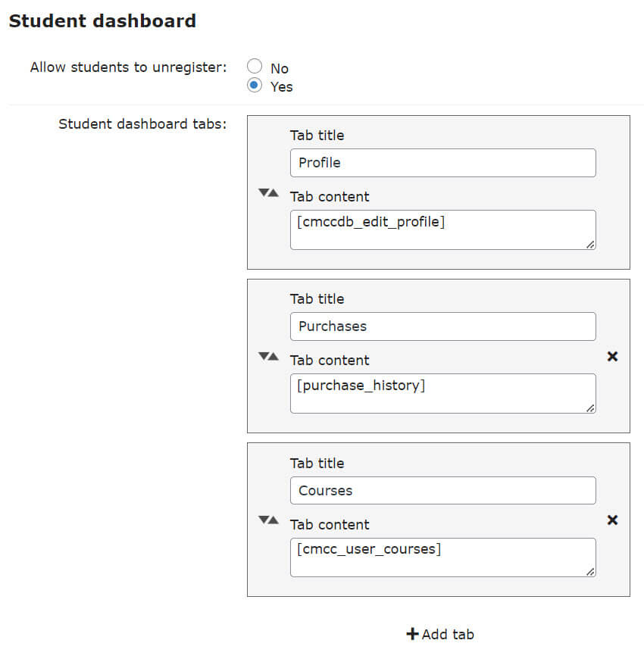Click the plus icon next to Add tab
Image resolution: width=644 pixels, height=659 pixels.
(x=412, y=634)
